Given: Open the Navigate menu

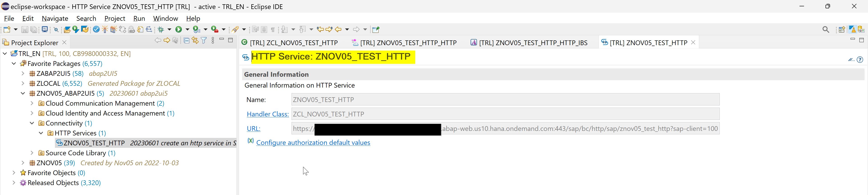Looking at the screenshot, I should tap(55, 18).
